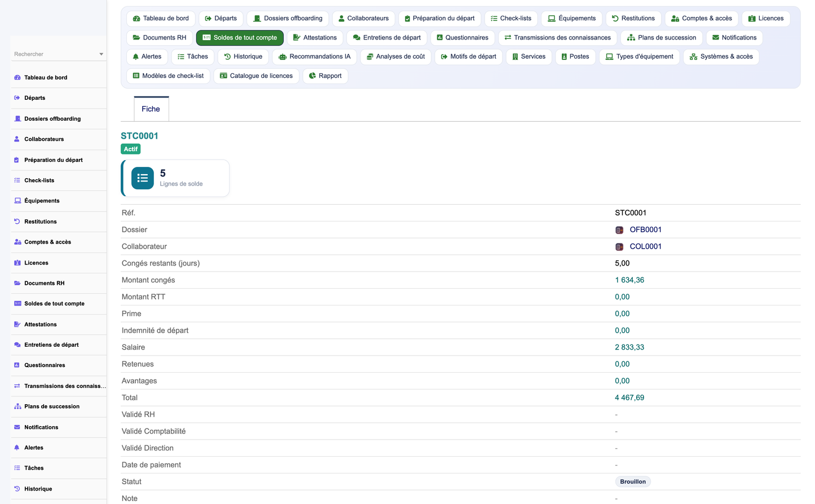Click Historique icon in sidebar
This screenshot has width=815, height=504.
point(17,489)
